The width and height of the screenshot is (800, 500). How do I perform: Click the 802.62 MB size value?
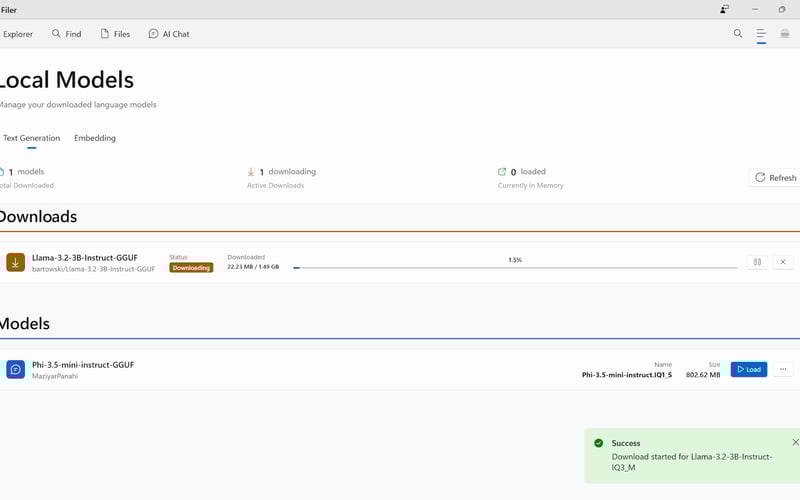[x=703, y=374]
